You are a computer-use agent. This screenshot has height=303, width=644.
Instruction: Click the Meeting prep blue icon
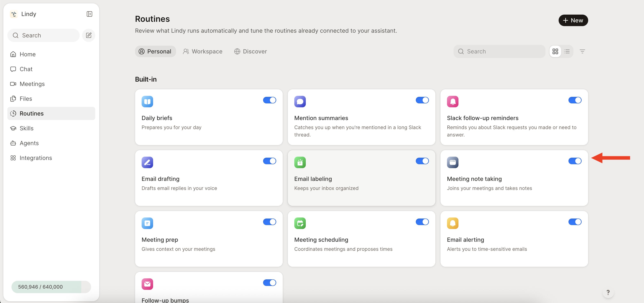pyautogui.click(x=147, y=223)
